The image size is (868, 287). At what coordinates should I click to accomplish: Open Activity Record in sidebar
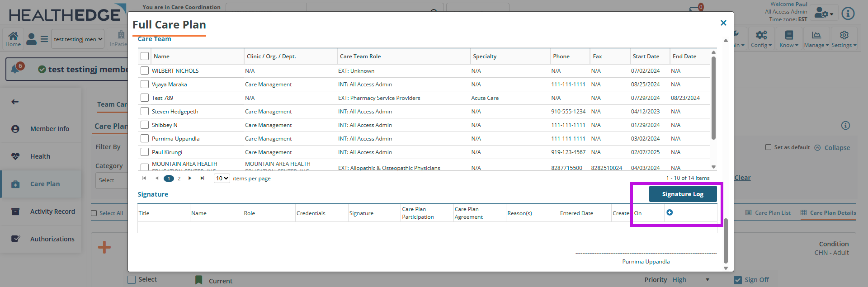pyautogui.click(x=52, y=212)
